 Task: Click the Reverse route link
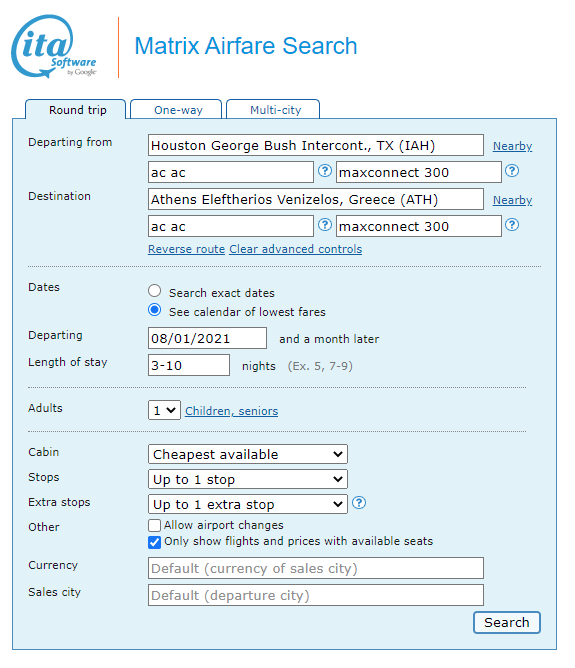click(x=187, y=249)
